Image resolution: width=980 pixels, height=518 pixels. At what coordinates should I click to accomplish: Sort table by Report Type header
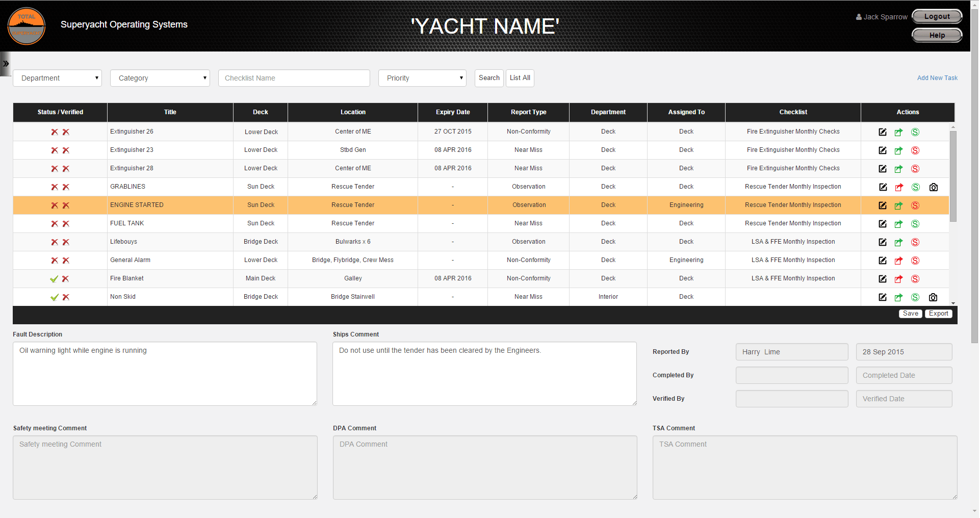pyautogui.click(x=529, y=112)
